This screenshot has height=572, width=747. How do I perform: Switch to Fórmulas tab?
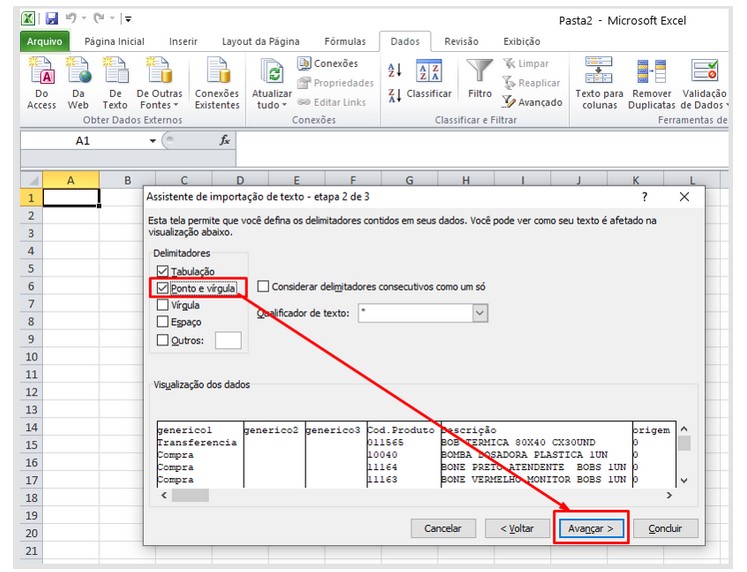click(x=345, y=41)
